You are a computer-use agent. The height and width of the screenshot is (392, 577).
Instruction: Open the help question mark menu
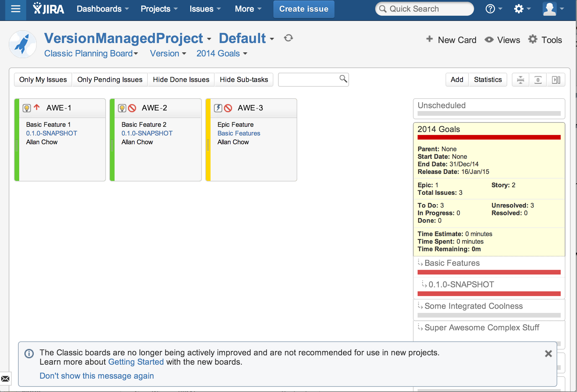click(493, 9)
